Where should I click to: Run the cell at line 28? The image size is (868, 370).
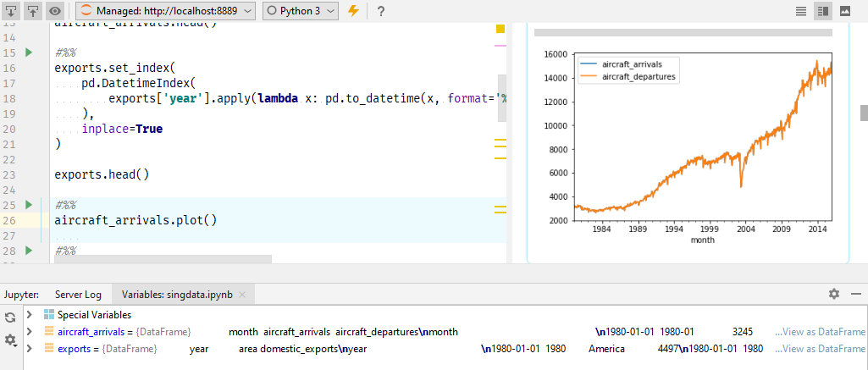29,251
